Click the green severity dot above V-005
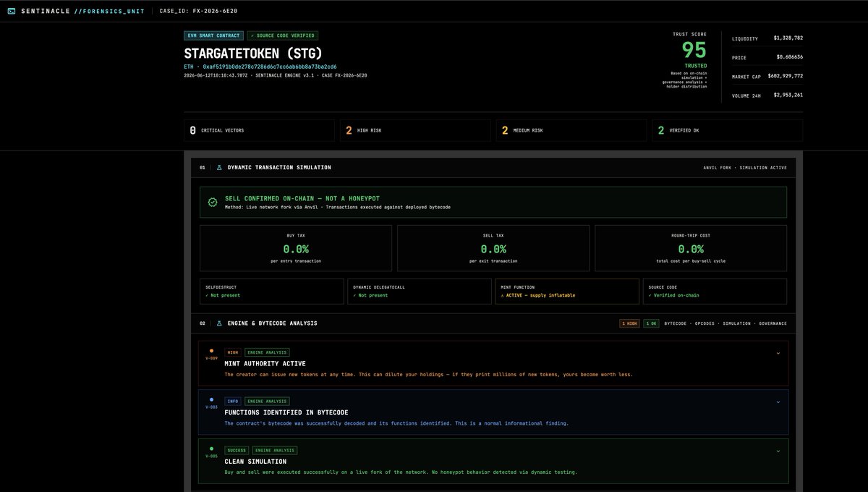Screen dimensions: 868x492 211,449
